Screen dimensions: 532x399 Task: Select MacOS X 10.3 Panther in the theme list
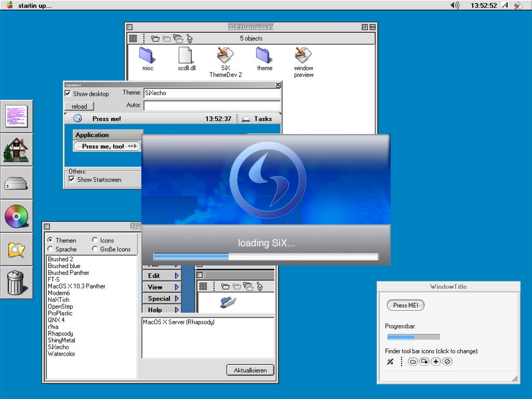coord(77,286)
